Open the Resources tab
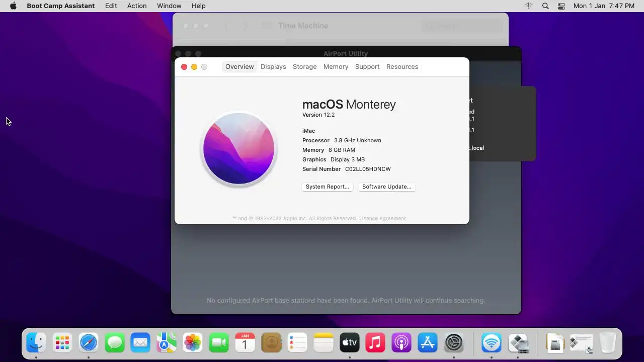Viewport: 644px width, 362px height. [402, 66]
